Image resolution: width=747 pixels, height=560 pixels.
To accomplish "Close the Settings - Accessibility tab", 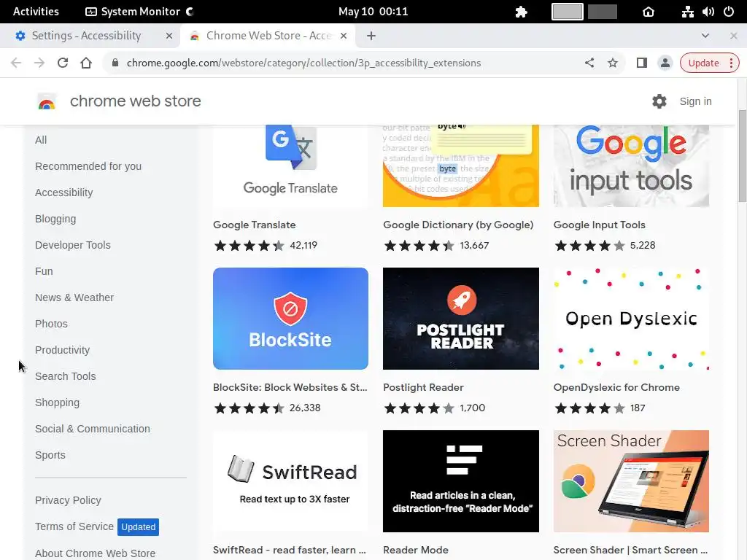I will click(169, 36).
